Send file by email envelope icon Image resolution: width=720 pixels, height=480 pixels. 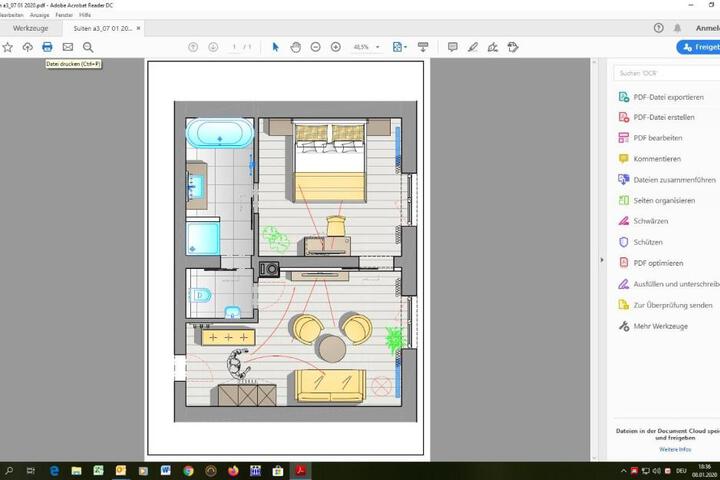68,47
